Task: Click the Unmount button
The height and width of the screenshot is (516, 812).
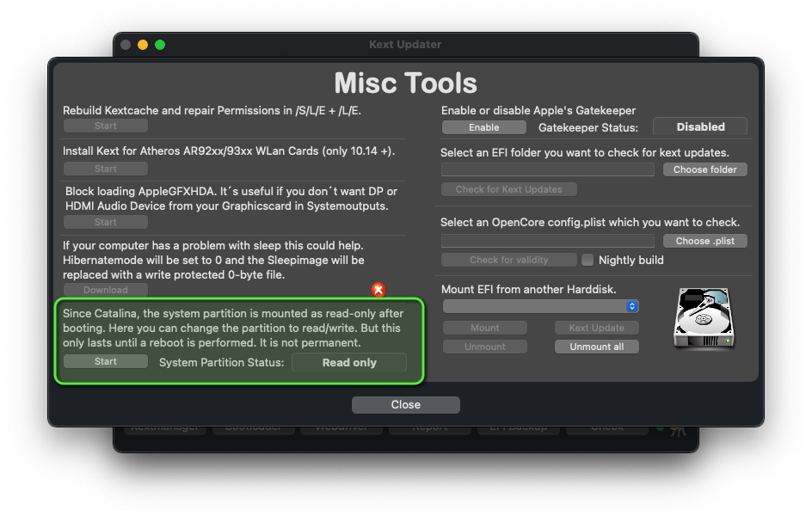Action: [x=485, y=347]
